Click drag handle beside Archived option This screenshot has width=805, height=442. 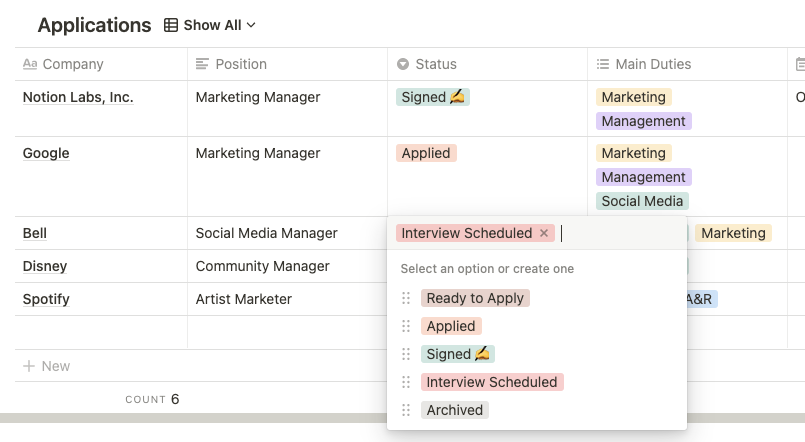[x=406, y=410]
